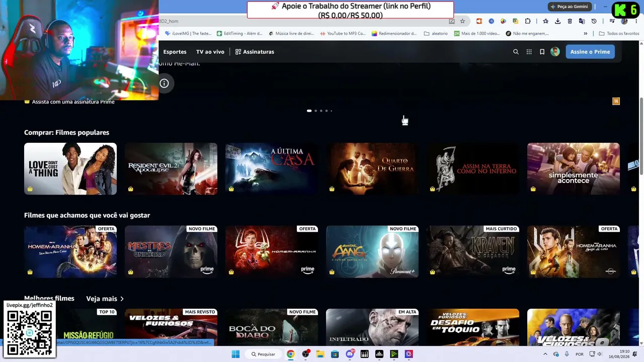Open the Prime Video search icon
This screenshot has height=362, width=644.
click(x=516, y=52)
